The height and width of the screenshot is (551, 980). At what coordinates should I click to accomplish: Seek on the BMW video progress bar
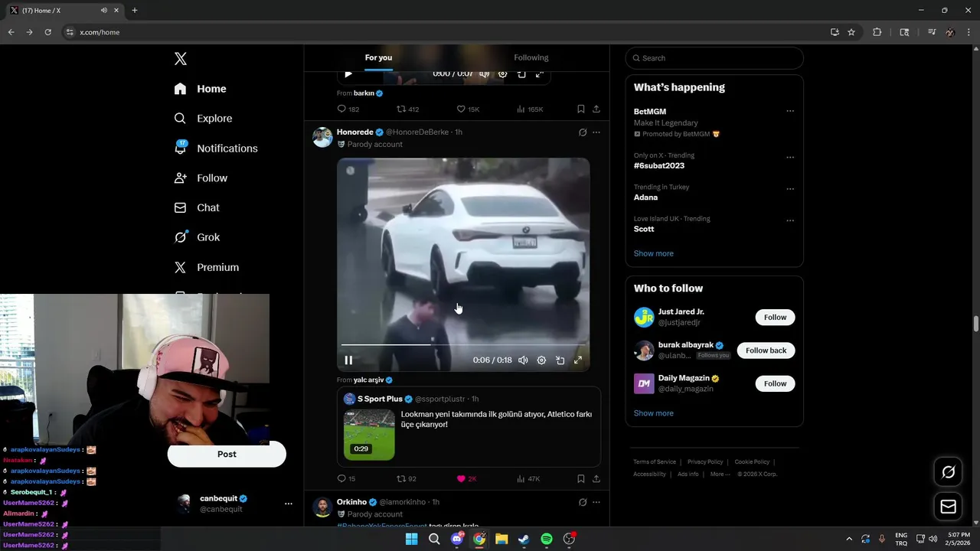(464, 344)
